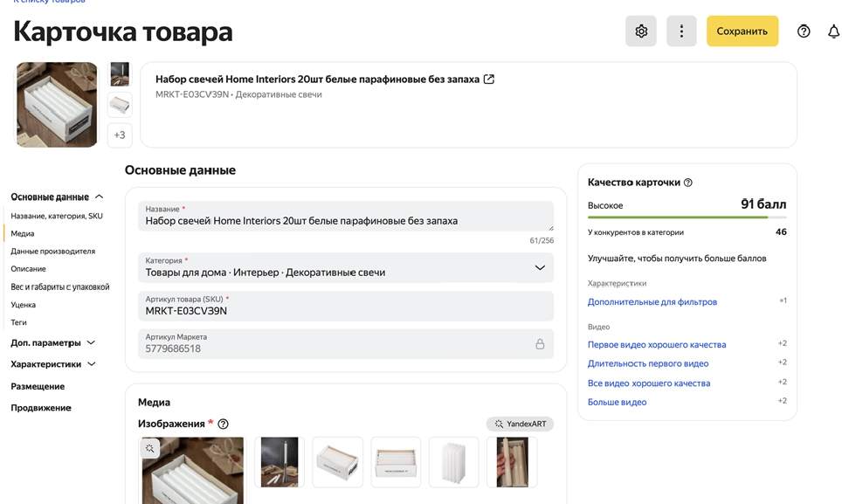Click the Первое видео хорошего качества link
Viewport: 842px width, 504px height.
pos(656,345)
